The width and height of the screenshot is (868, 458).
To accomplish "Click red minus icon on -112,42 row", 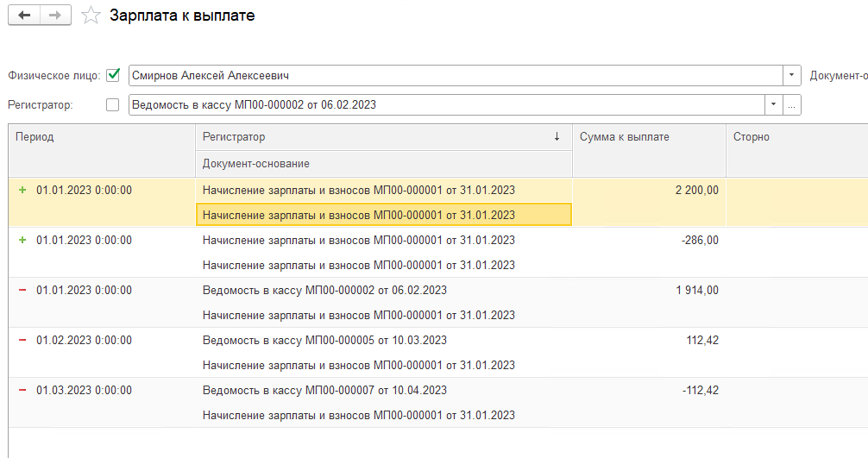I will coord(22,390).
